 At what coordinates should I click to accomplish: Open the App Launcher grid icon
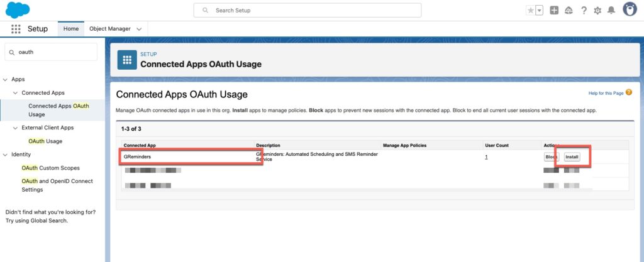point(16,29)
